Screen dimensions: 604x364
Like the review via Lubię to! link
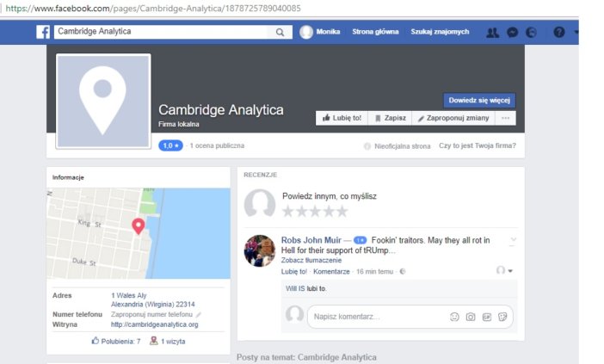pos(294,272)
